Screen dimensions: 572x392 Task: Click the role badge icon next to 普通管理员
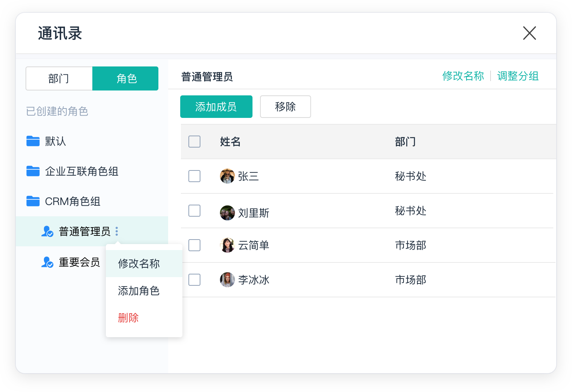click(x=47, y=231)
